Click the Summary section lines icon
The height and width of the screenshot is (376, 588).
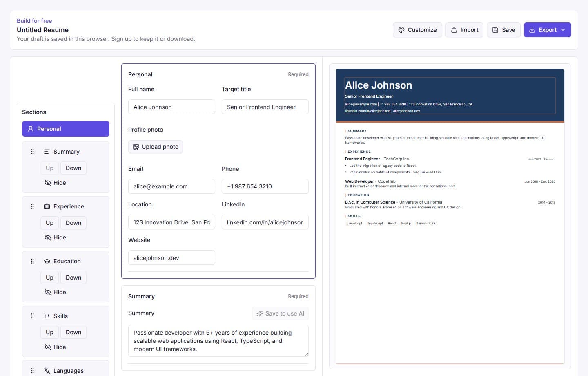click(x=47, y=152)
